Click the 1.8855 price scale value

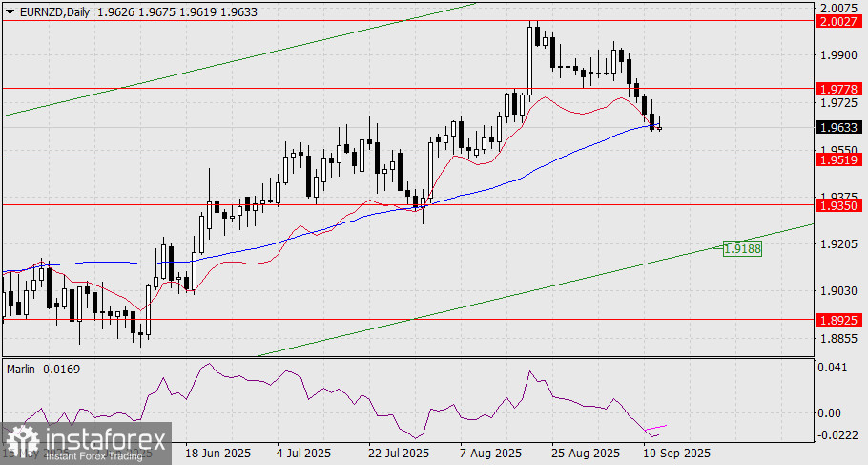click(x=839, y=338)
